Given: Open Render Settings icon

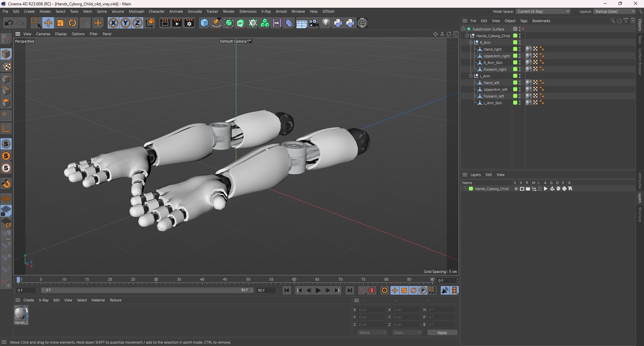Looking at the screenshot, I should [190, 23].
